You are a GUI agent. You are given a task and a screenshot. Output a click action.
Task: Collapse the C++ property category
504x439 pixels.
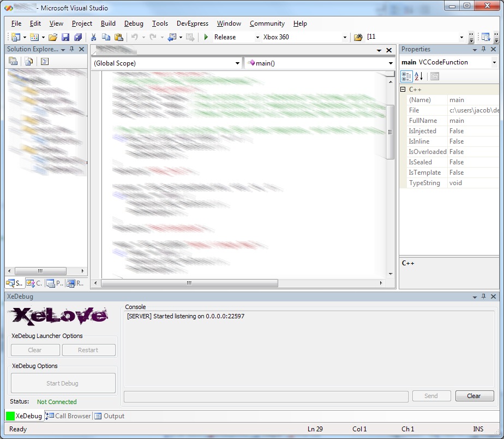(x=403, y=90)
